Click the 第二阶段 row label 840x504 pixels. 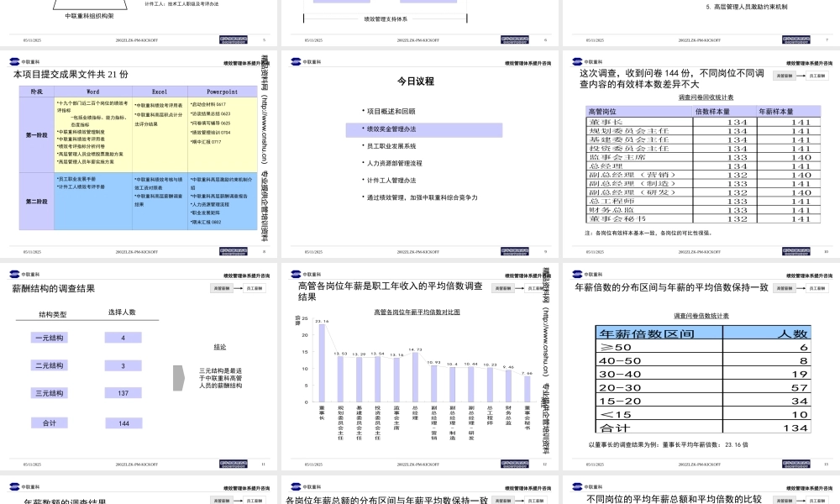(36, 202)
